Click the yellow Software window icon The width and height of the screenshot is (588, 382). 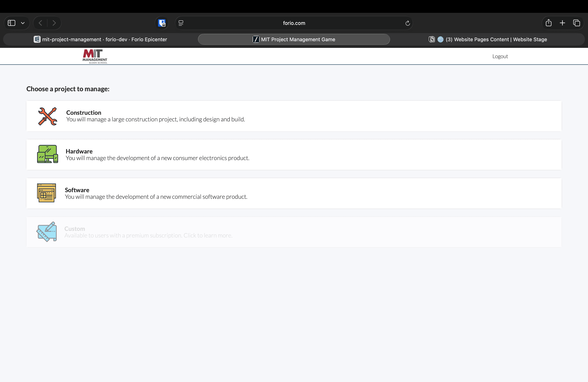pyautogui.click(x=46, y=193)
